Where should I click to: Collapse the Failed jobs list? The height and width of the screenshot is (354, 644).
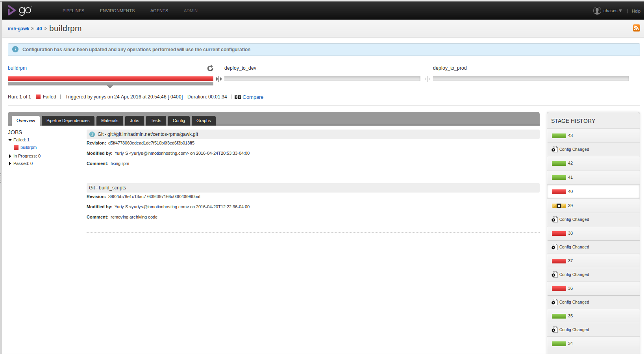click(x=10, y=140)
